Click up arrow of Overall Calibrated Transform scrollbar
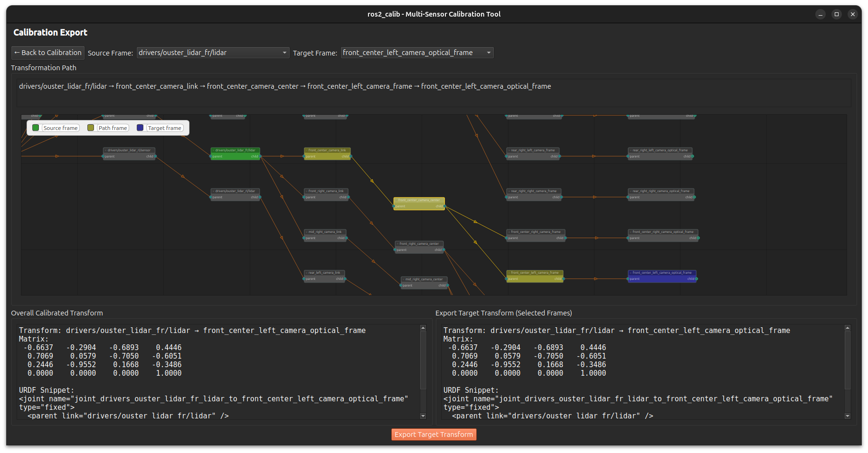868x453 pixels. click(x=423, y=328)
